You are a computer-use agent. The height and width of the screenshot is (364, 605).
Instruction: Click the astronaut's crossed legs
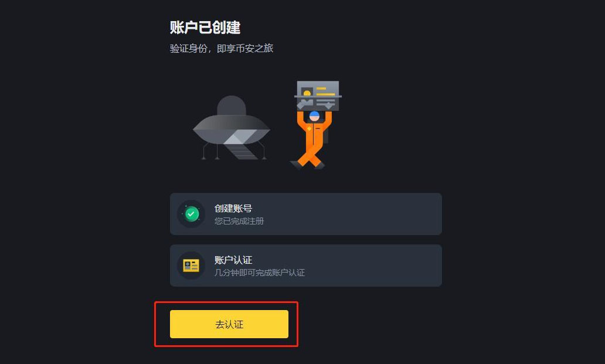[x=310, y=156]
